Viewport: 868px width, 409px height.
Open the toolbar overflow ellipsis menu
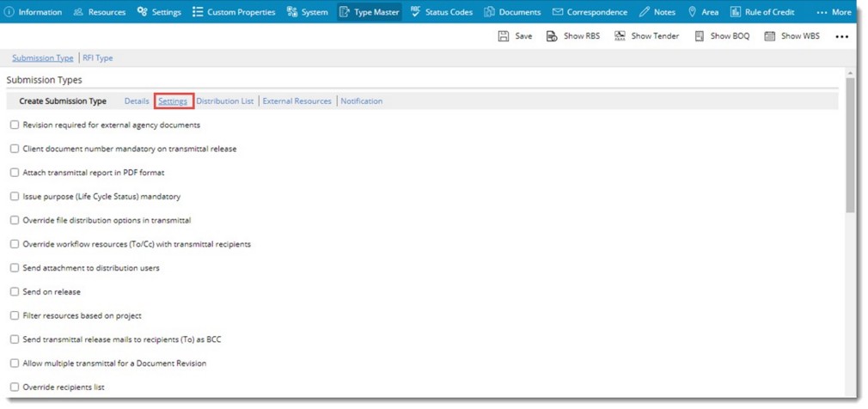pyautogui.click(x=841, y=37)
